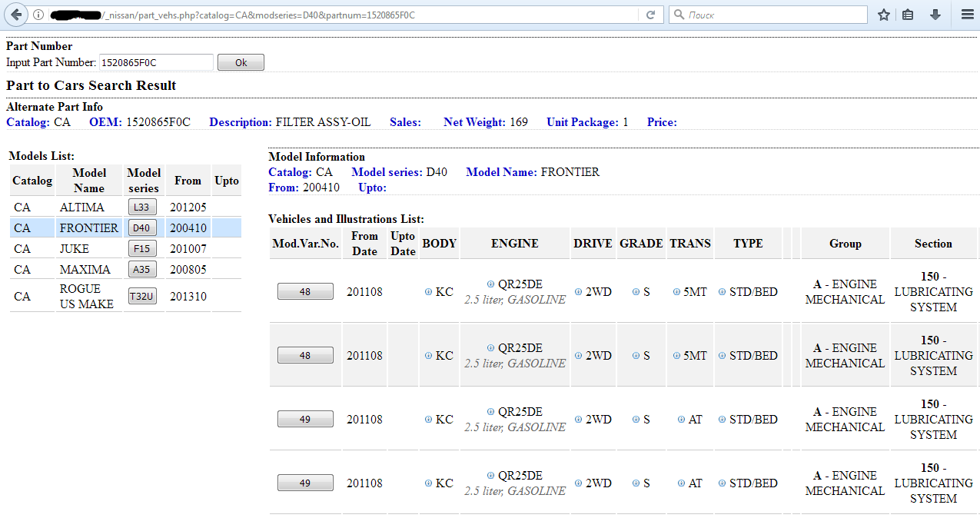The width and height of the screenshot is (980, 528).
Task: Show bookmarks list icon in toolbar
Action: tap(908, 15)
